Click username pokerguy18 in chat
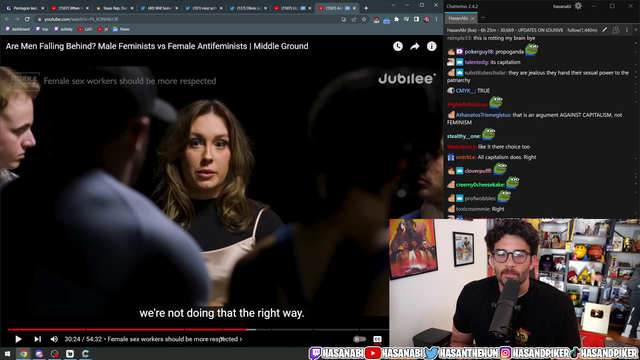 [479, 52]
